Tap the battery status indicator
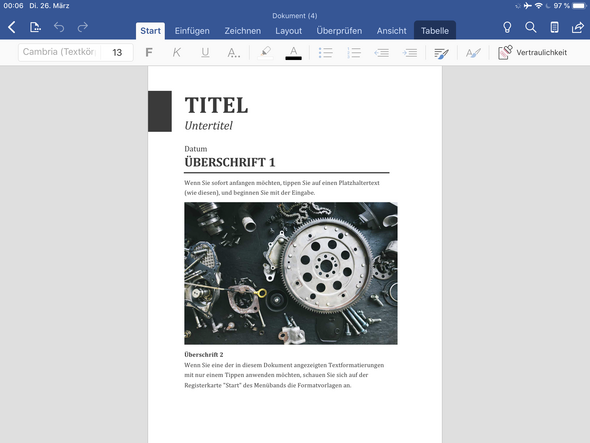The height and width of the screenshot is (443, 590). pyautogui.click(x=579, y=6)
